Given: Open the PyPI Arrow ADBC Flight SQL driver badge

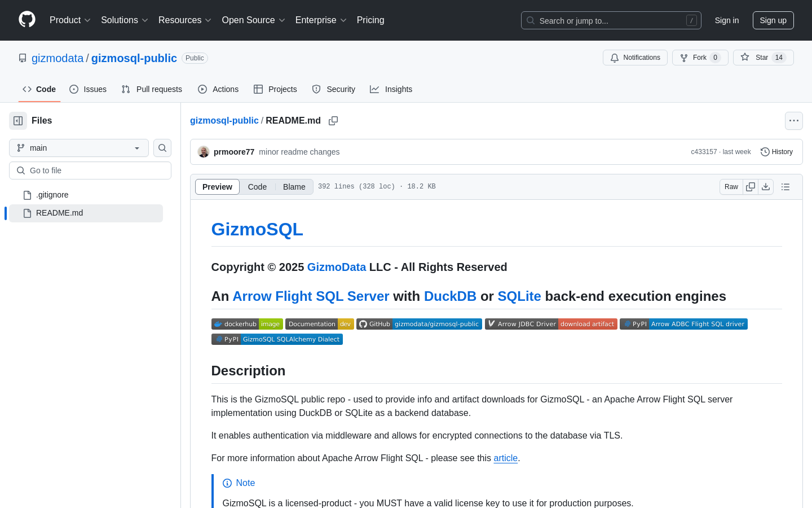Looking at the screenshot, I should (x=683, y=324).
